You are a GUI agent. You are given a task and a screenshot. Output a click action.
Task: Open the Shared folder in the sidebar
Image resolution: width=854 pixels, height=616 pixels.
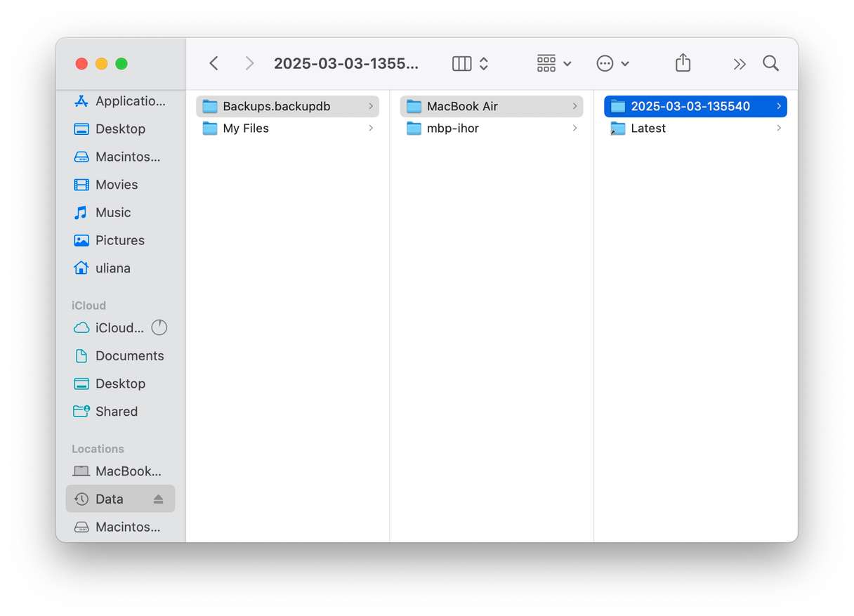tap(120, 412)
